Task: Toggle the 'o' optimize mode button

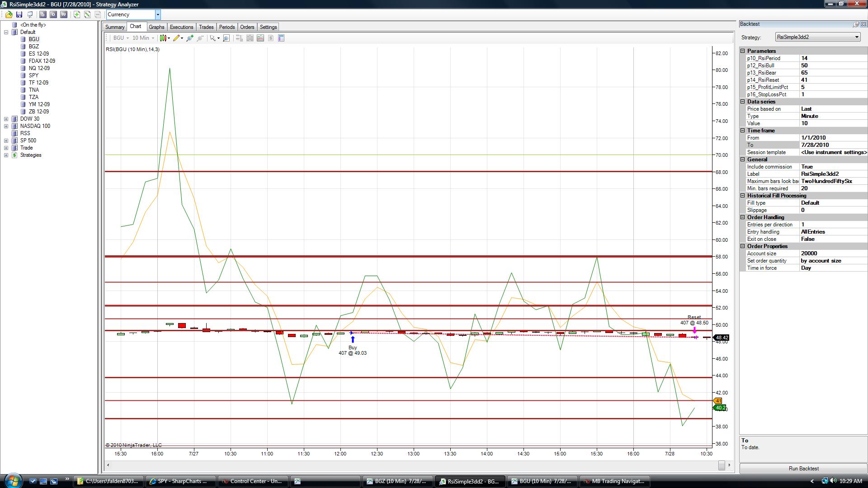Action: [53, 14]
